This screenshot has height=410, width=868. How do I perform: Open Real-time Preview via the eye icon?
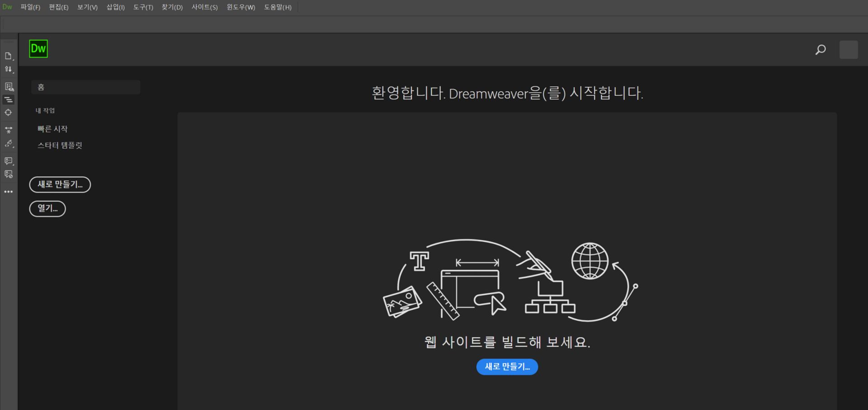[x=8, y=86]
